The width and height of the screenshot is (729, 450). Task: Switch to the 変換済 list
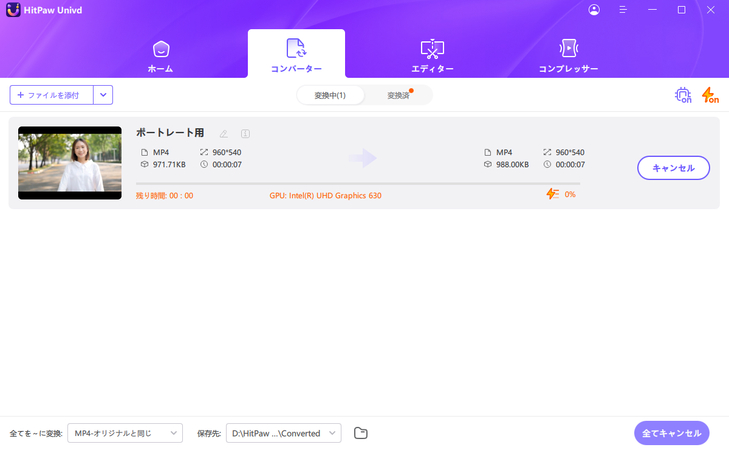click(x=398, y=95)
